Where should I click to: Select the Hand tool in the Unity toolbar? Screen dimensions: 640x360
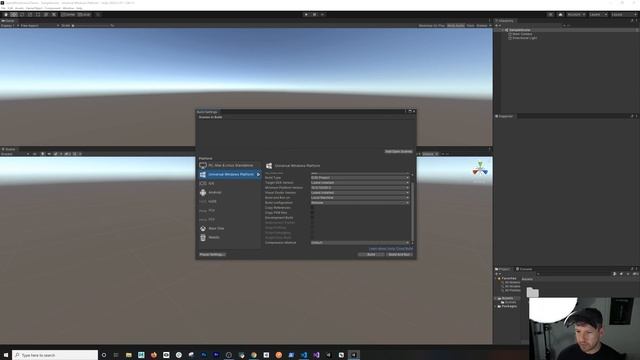(6, 14)
